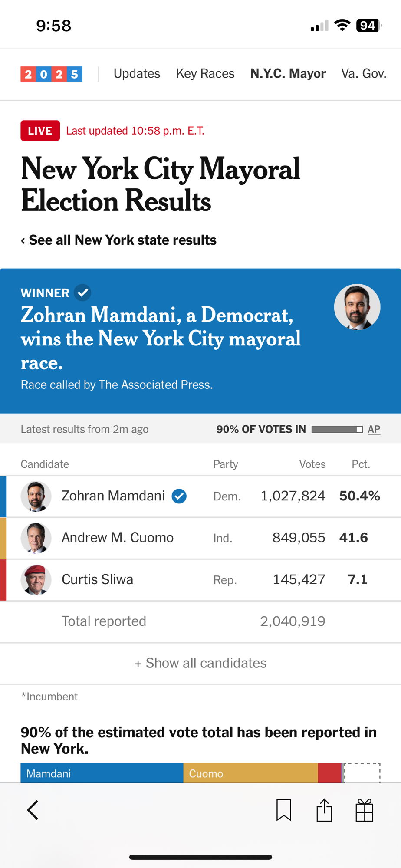Tap the 2025 election logo

click(x=51, y=74)
